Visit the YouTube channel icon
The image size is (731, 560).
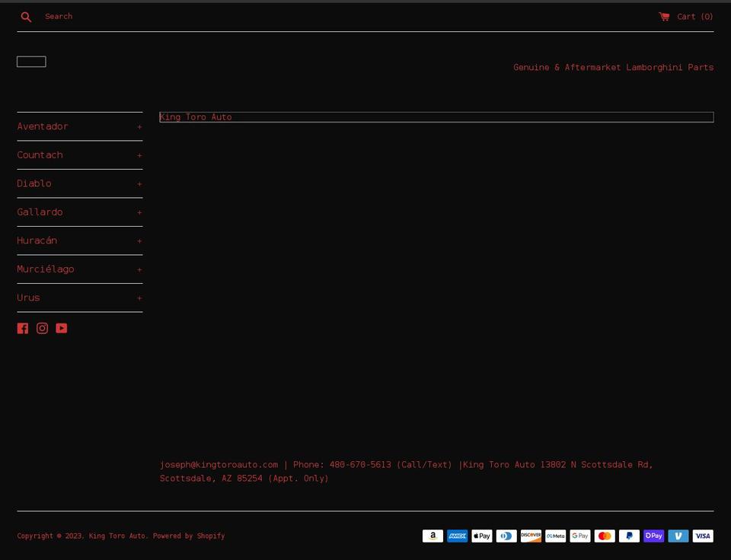62,329
